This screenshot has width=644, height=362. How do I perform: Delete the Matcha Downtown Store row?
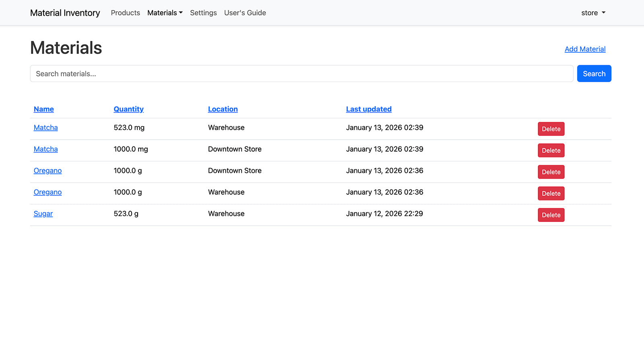(x=551, y=150)
